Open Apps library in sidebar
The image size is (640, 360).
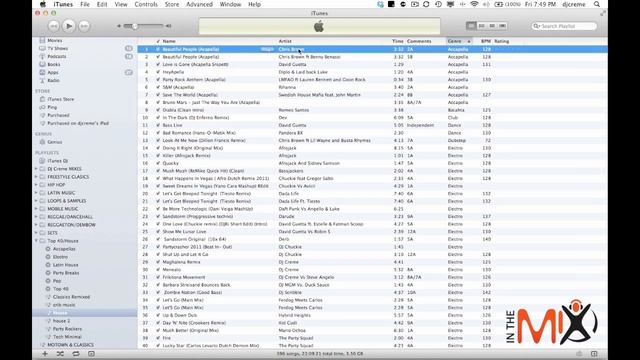click(x=53, y=72)
